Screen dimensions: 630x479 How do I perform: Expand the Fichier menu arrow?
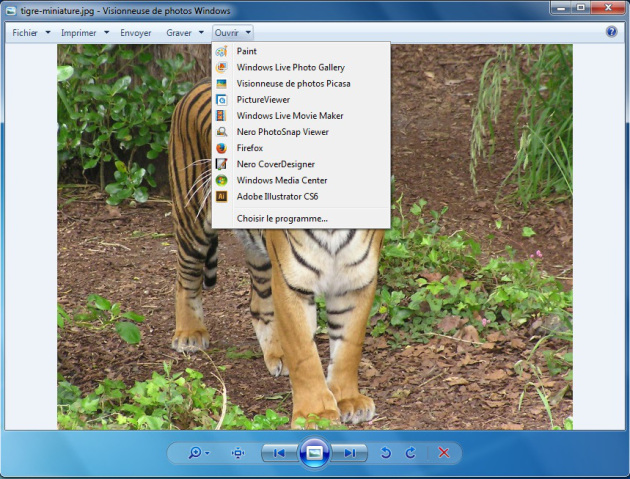(48, 32)
